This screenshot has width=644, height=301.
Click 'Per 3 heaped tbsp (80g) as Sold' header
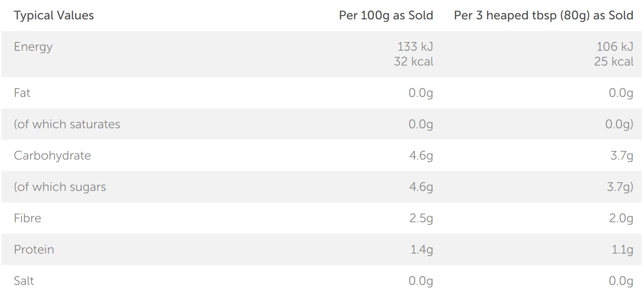(x=543, y=16)
